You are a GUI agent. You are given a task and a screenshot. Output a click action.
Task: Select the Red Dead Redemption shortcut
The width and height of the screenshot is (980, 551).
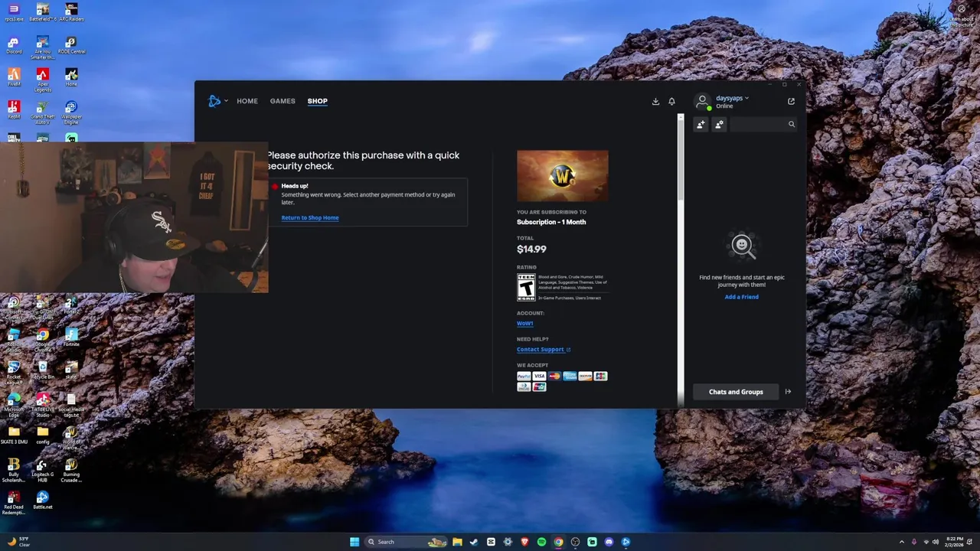click(14, 503)
